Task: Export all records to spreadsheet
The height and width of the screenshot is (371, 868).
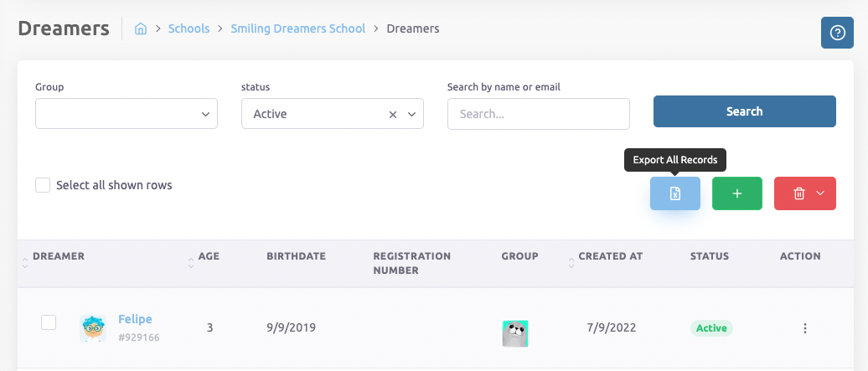Action: point(675,193)
